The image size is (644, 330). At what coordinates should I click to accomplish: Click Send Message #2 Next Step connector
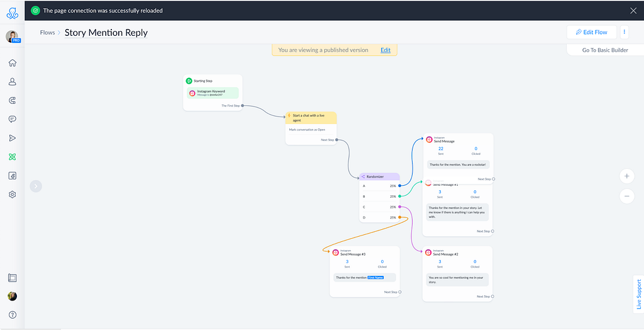pos(492,296)
